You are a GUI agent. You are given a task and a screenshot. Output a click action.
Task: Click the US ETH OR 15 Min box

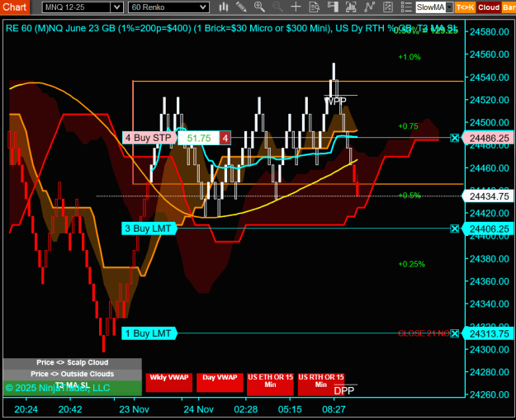tap(270, 384)
